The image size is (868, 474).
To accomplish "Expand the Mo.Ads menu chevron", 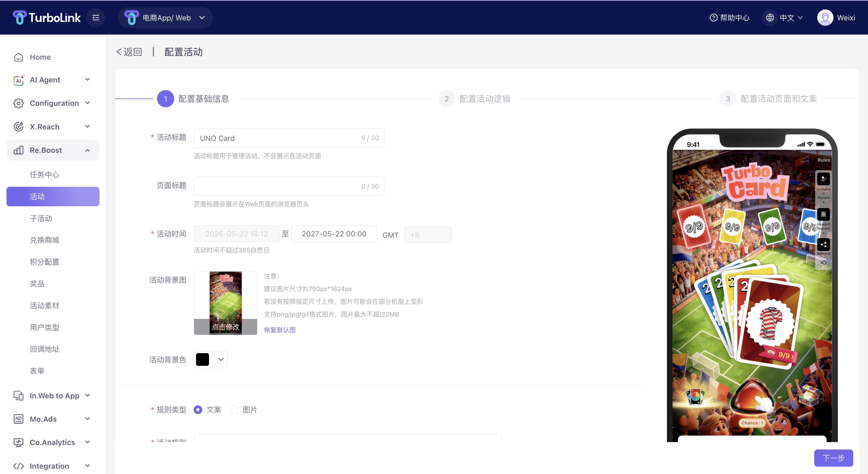I will click(88, 419).
